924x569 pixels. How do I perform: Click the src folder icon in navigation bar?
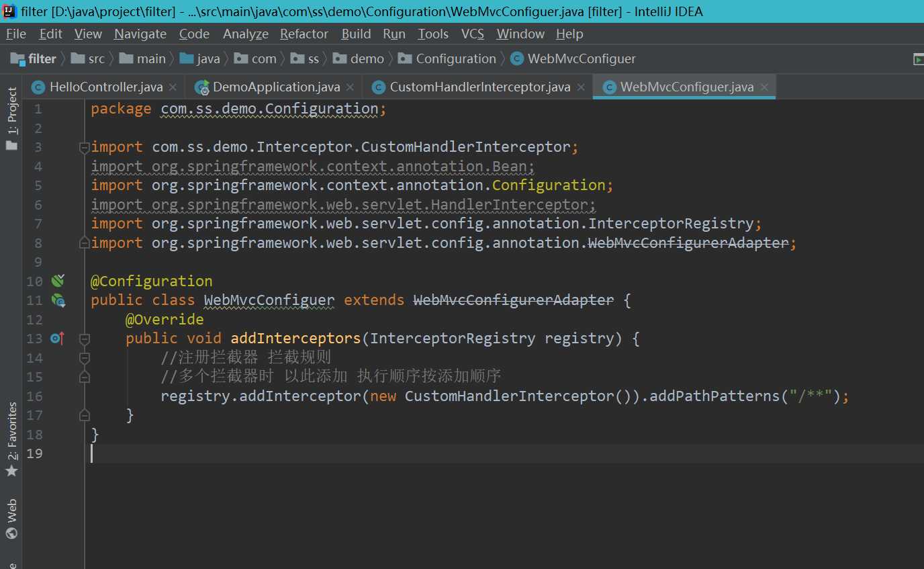[x=78, y=58]
